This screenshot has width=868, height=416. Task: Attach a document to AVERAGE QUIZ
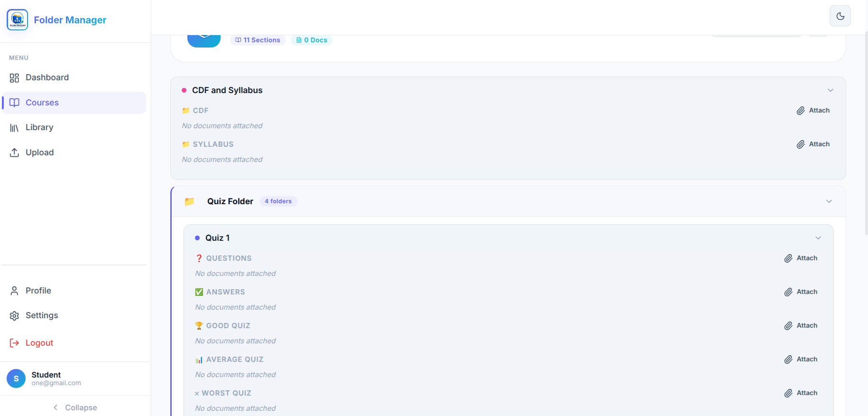pos(801,359)
